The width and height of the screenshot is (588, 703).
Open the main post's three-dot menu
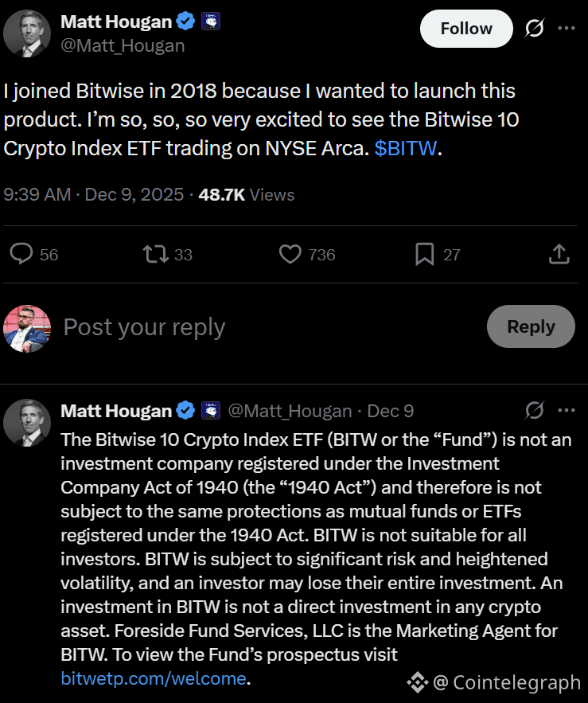click(x=566, y=29)
